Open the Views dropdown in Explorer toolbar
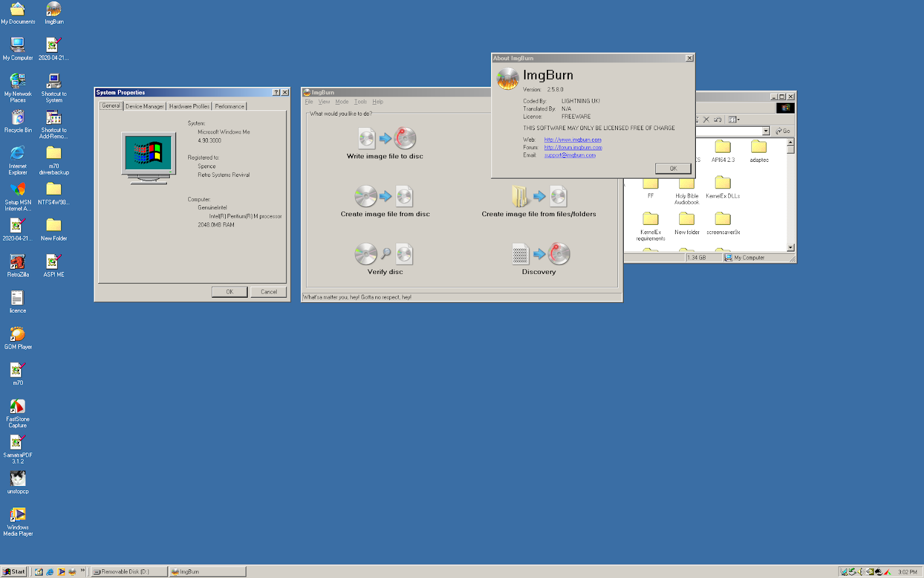 pos(734,120)
